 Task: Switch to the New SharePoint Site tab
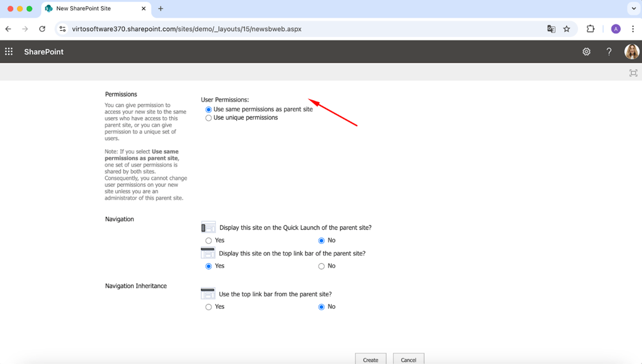point(96,9)
